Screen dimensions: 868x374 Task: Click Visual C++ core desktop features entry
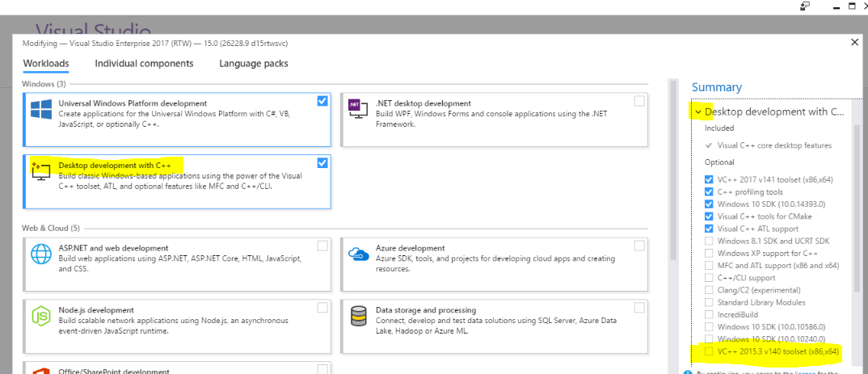[774, 145]
